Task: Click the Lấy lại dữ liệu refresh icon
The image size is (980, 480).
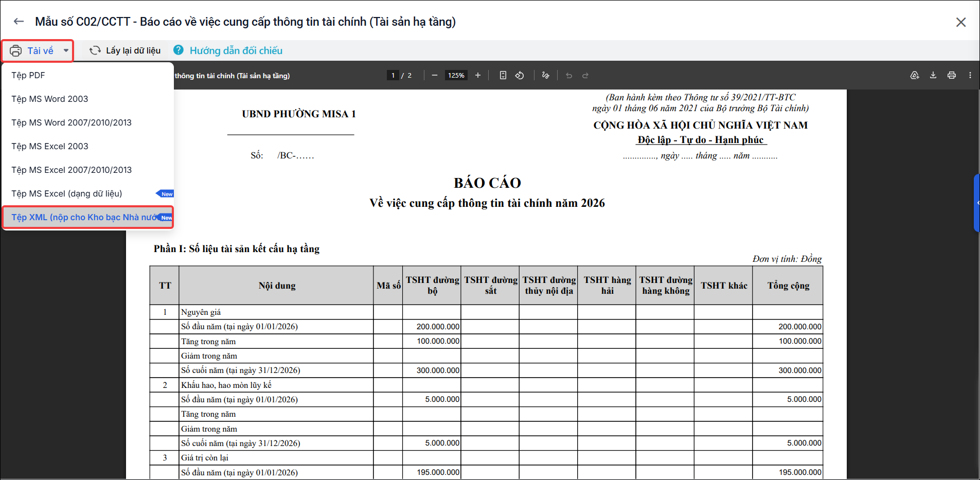Action: [95, 50]
